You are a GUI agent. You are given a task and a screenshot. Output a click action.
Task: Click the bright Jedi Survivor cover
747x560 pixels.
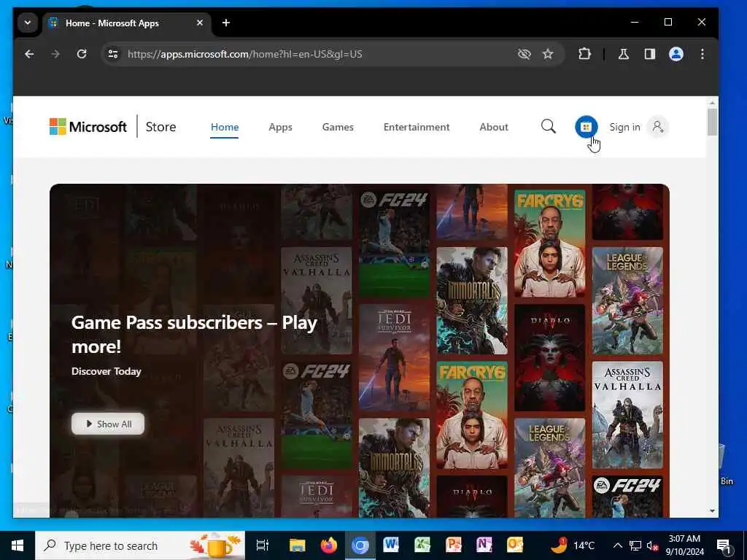[x=395, y=357]
